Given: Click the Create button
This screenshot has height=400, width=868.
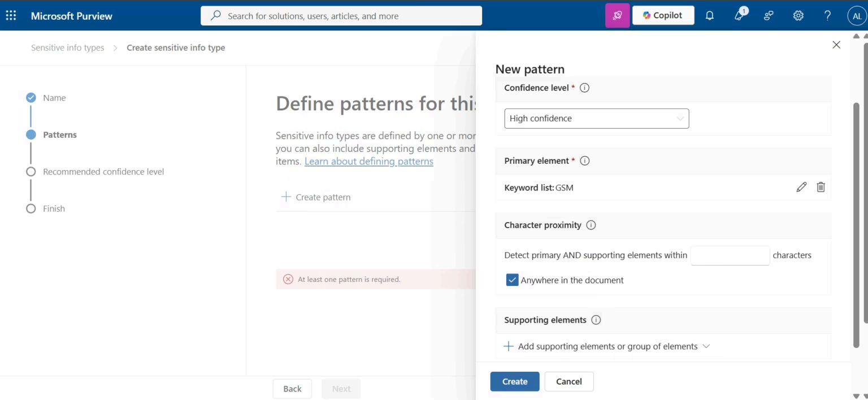Looking at the screenshot, I should pos(515,381).
